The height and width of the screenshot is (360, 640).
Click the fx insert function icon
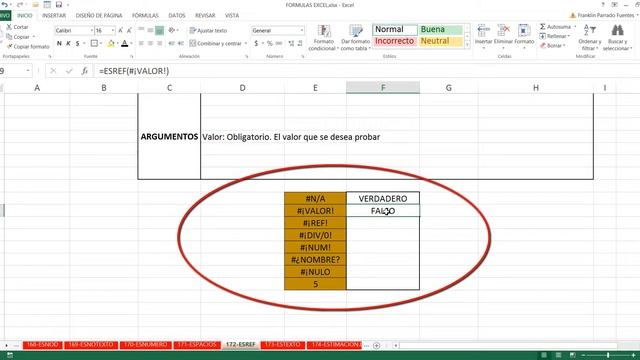(x=84, y=71)
